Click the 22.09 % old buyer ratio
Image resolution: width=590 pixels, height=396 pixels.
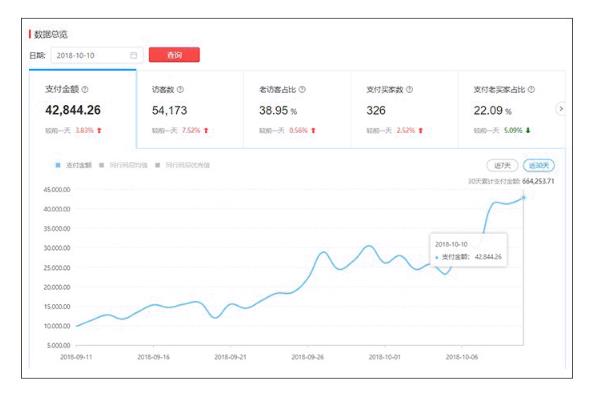coord(492,110)
